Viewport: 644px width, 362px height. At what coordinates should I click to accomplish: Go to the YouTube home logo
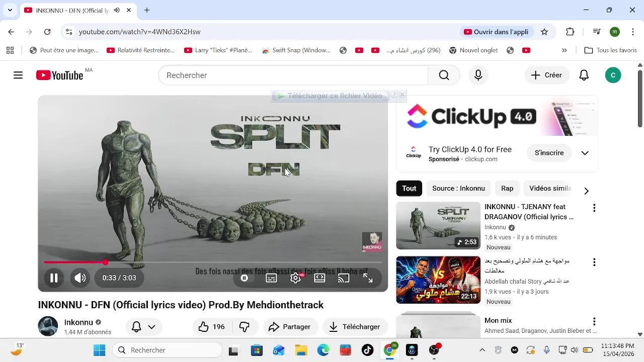point(60,75)
